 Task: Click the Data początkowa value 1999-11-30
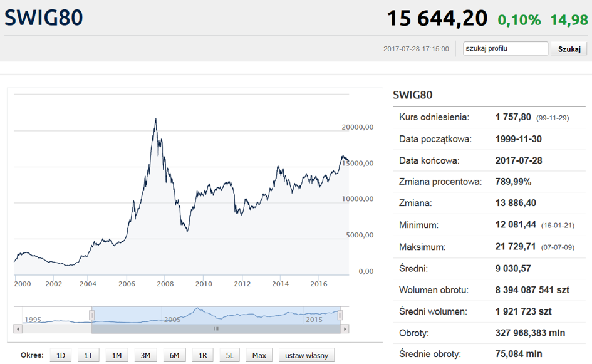coord(518,139)
